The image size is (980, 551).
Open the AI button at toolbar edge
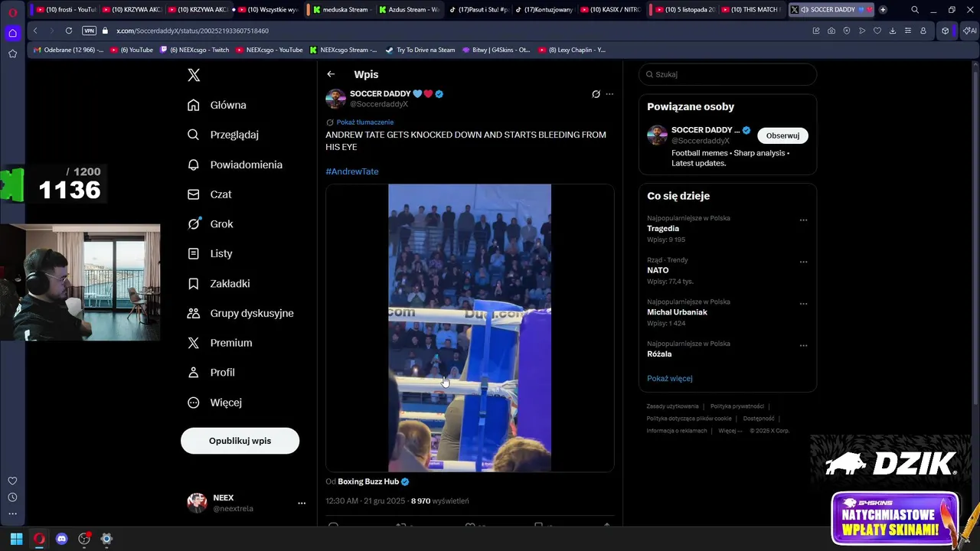point(969,31)
